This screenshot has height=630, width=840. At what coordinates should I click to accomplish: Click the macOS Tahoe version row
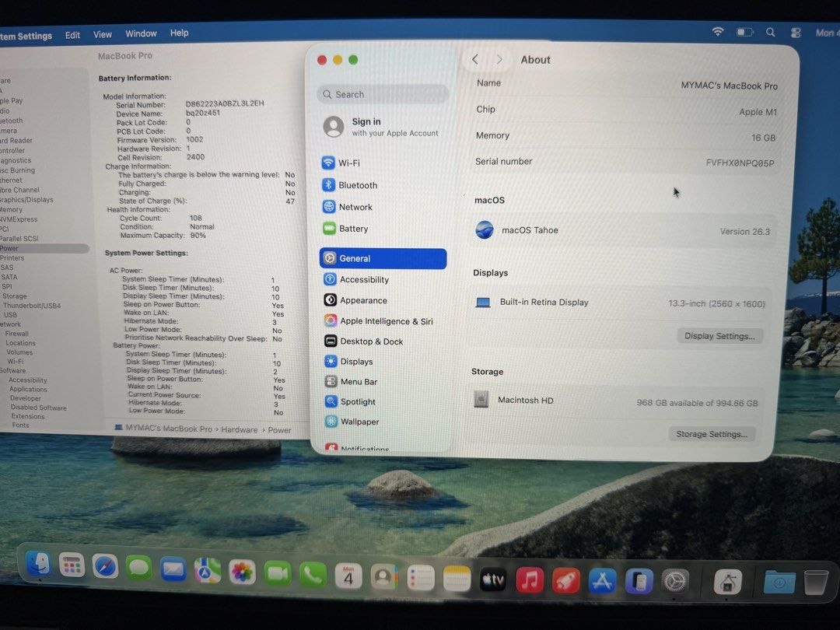coord(621,231)
